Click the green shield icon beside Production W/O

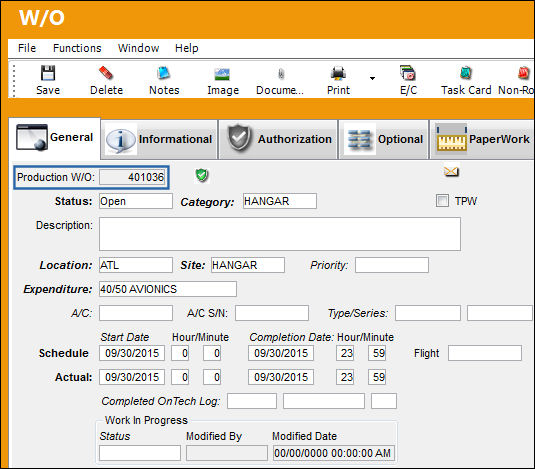click(202, 175)
